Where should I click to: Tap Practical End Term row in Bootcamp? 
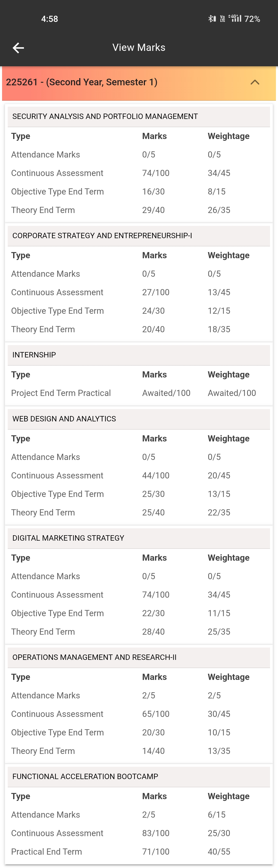pos(47,852)
